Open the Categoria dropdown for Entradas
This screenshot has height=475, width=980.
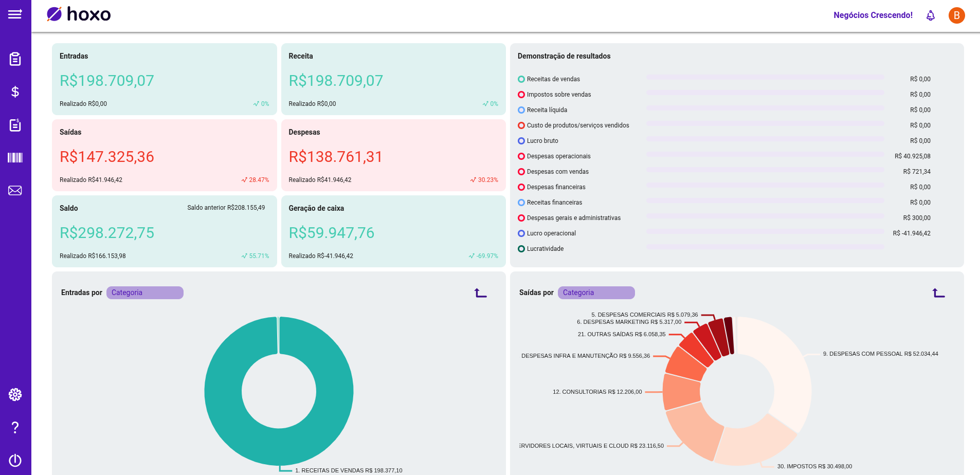click(144, 293)
